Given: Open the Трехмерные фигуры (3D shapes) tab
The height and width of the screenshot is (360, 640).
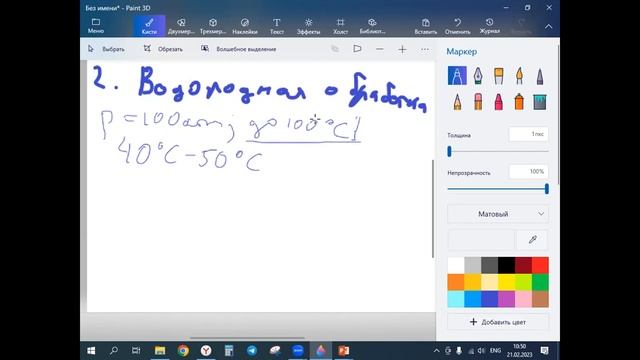Looking at the screenshot, I should [x=213, y=26].
